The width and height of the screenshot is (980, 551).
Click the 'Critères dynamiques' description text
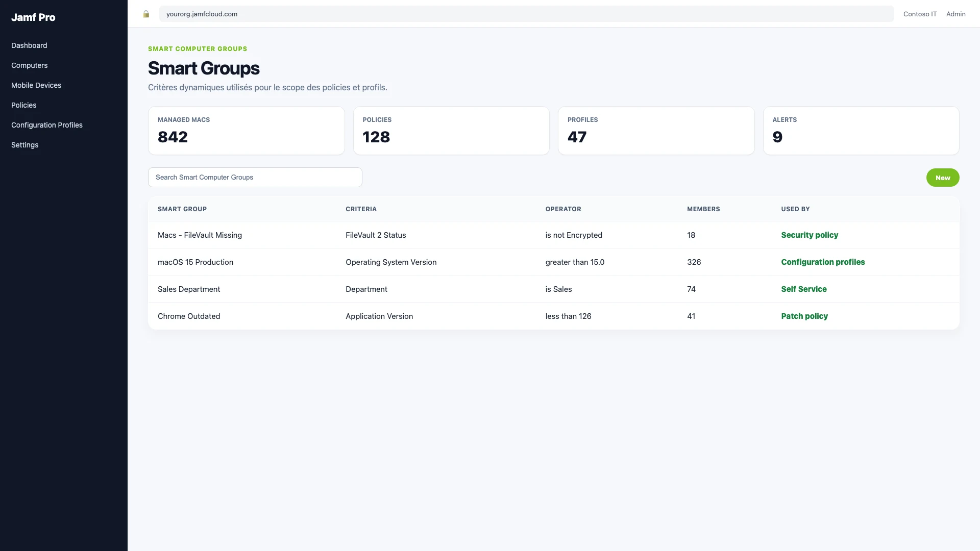point(267,88)
